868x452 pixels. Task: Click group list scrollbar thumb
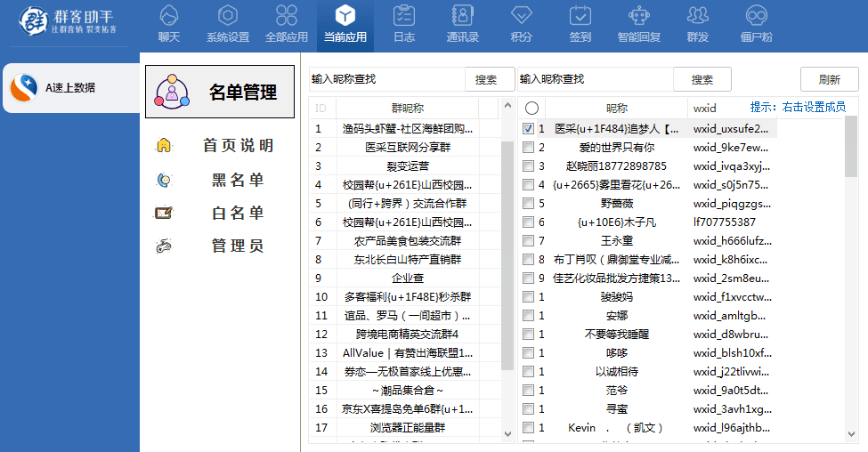pos(507,255)
